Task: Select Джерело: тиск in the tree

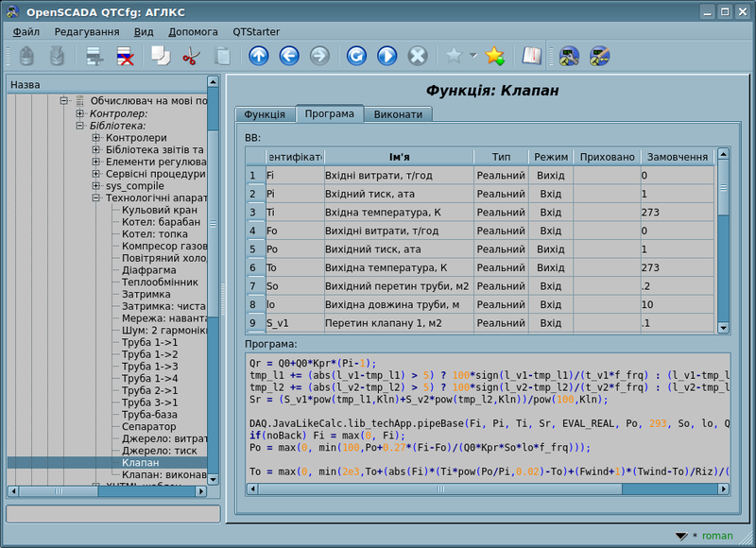Action: pyautogui.click(x=160, y=451)
